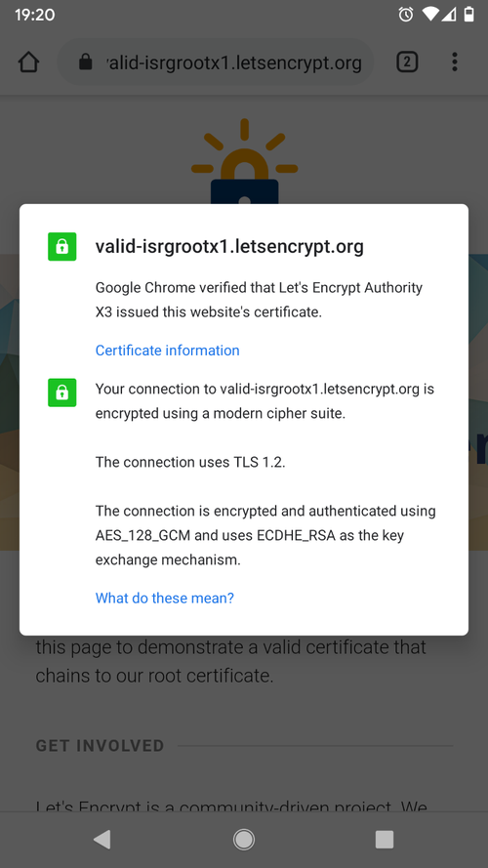488x868 pixels.
Task: Tap the GET INVOLVED section heading
Action: pos(101,746)
